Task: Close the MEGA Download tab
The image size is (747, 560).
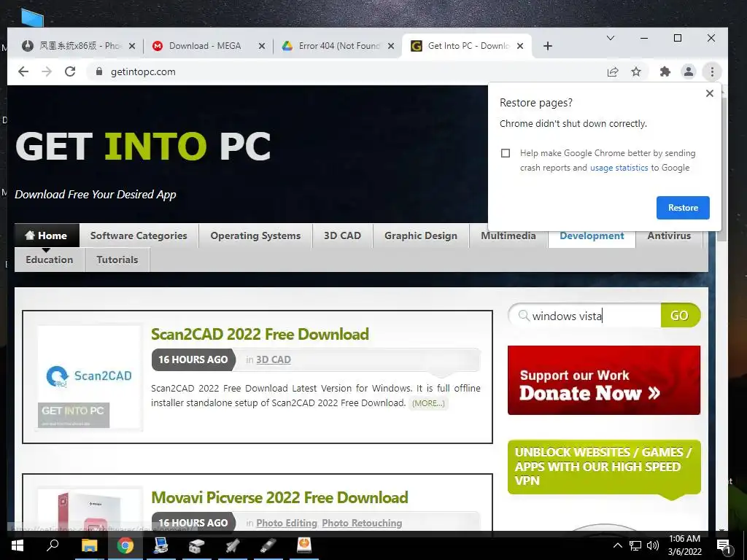Action: click(262, 46)
